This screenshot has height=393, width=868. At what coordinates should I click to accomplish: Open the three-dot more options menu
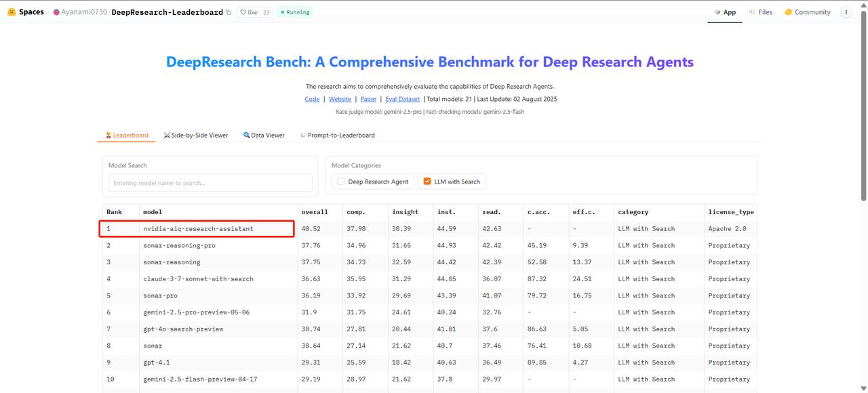pyautogui.click(x=846, y=12)
